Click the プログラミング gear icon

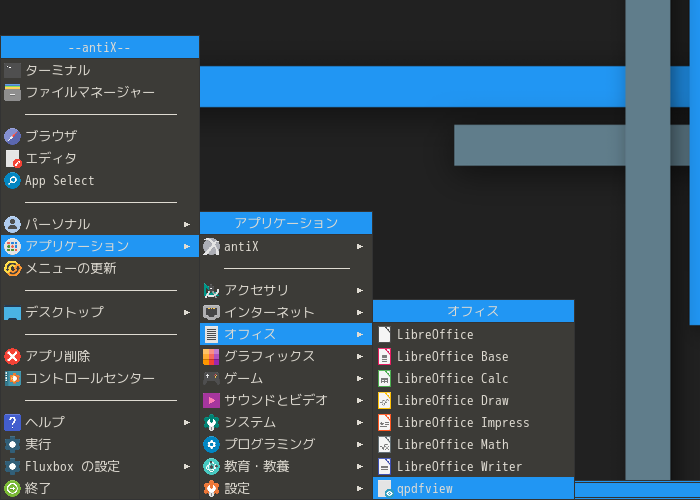pyautogui.click(x=211, y=444)
